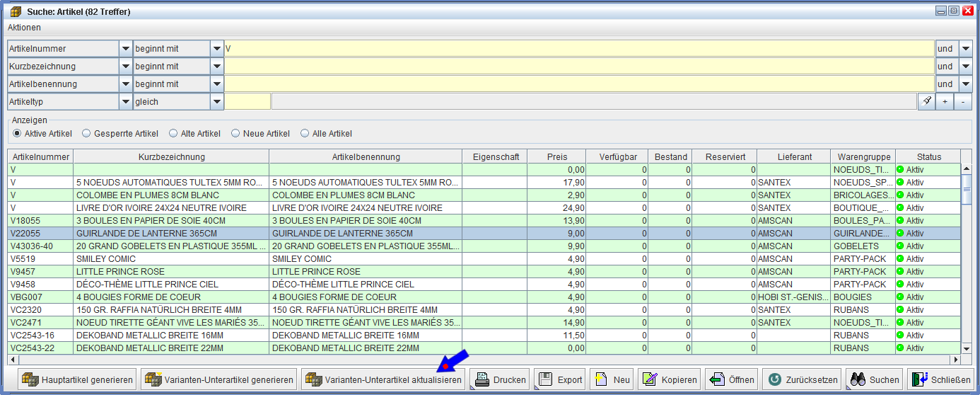Create a new article with Neu

click(x=611, y=379)
